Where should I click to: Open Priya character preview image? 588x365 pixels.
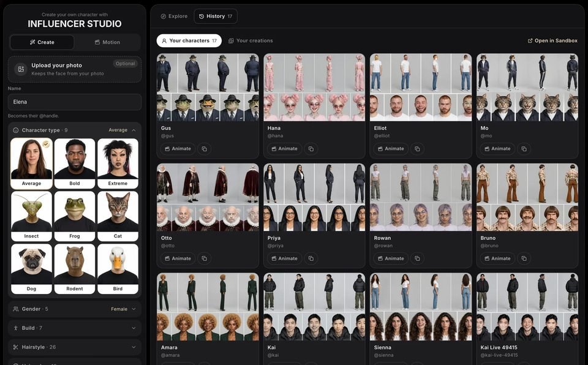(x=314, y=197)
